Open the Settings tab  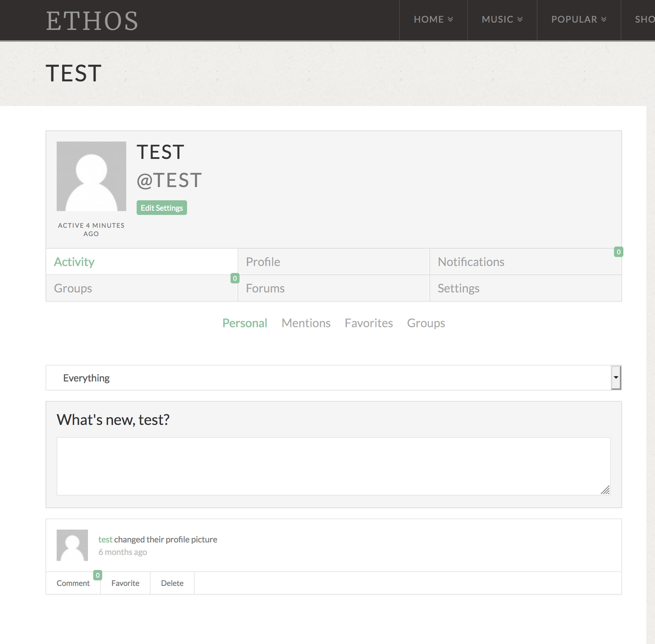tap(458, 288)
